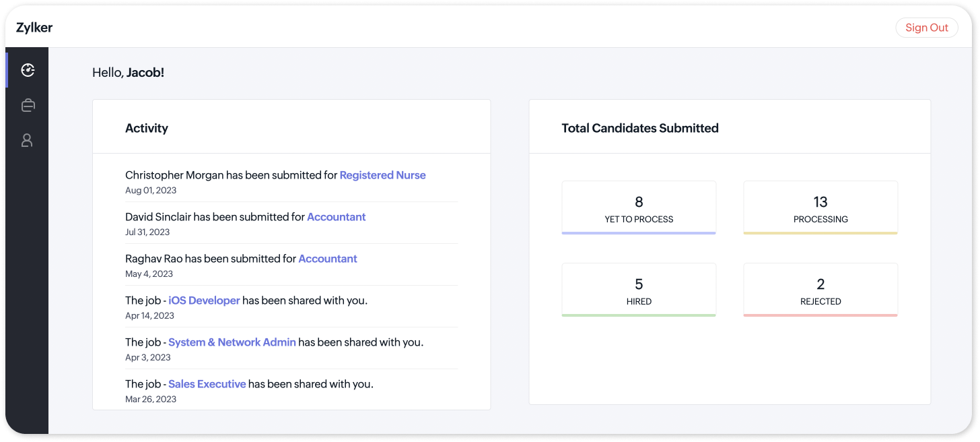Image resolution: width=980 pixels, height=442 pixels.
Task: Click the Total Candidates Submitted heading
Action: [640, 128]
